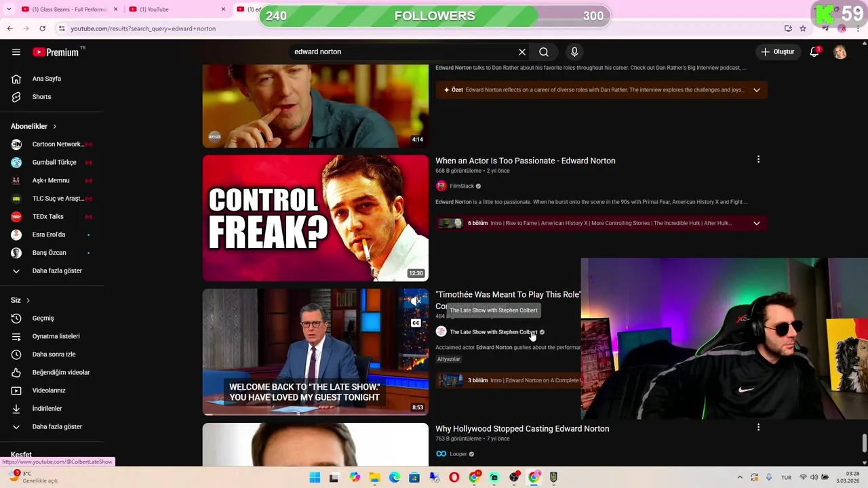Click the magnifier search button
This screenshot has height=488, width=868.
point(544,52)
